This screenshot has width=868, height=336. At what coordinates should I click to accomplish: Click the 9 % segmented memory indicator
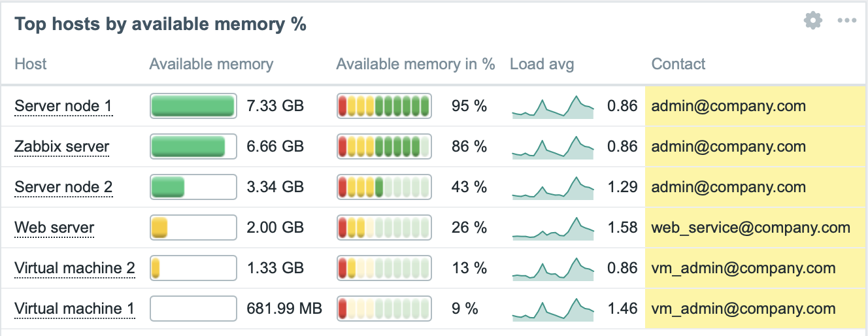coord(384,309)
